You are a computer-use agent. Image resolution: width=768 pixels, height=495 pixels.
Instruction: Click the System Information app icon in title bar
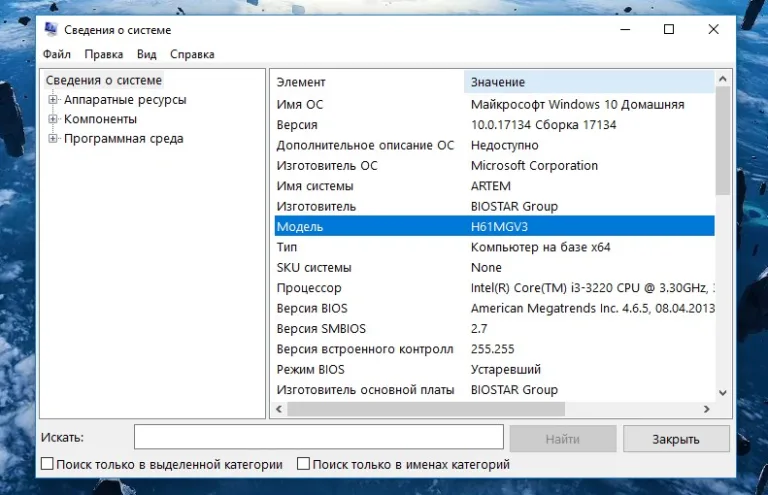(x=51, y=29)
